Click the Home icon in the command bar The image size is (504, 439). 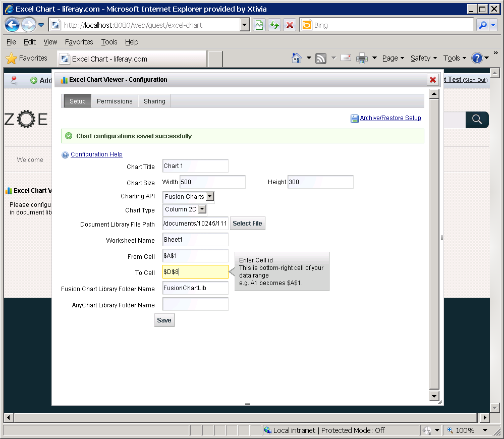click(x=297, y=58)
